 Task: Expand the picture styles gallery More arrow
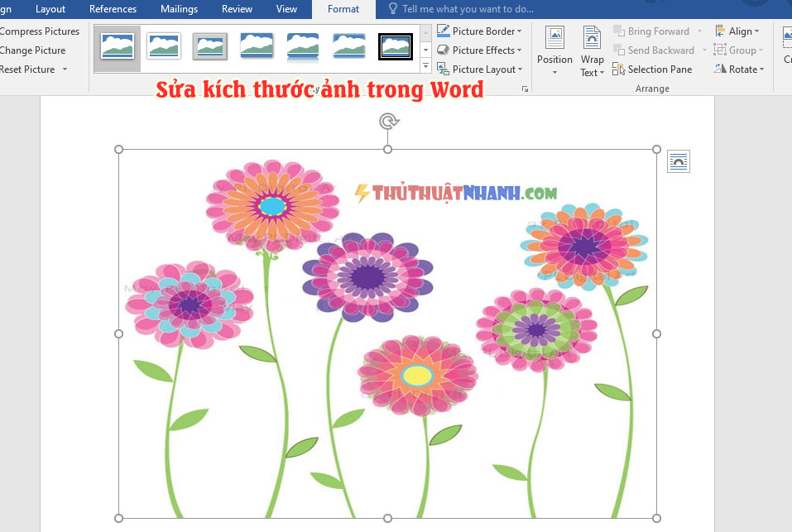pyautogui.click(x=426, y=66)
